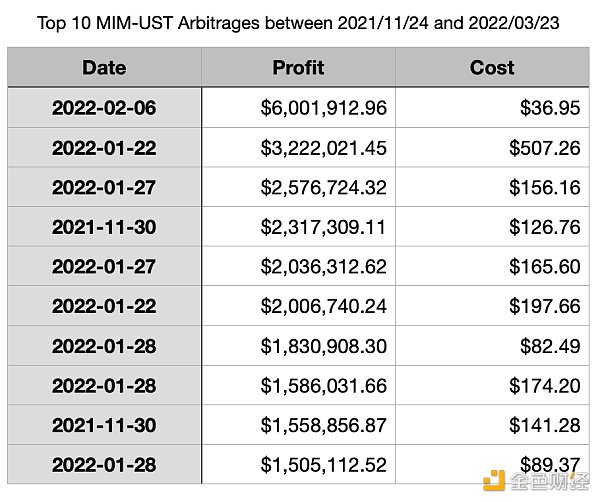Click the Date column header
The height and width of the screenshot is (502, 600).
coord(104,67)
